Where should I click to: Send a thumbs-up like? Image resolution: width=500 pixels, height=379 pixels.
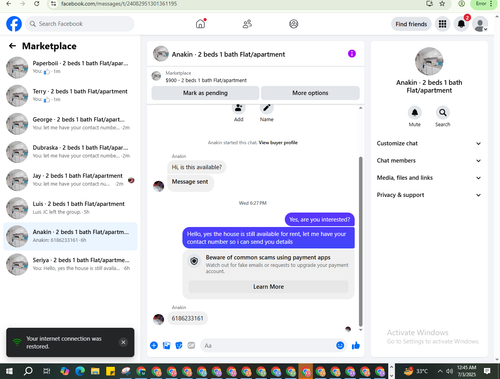tap(356, 345)
